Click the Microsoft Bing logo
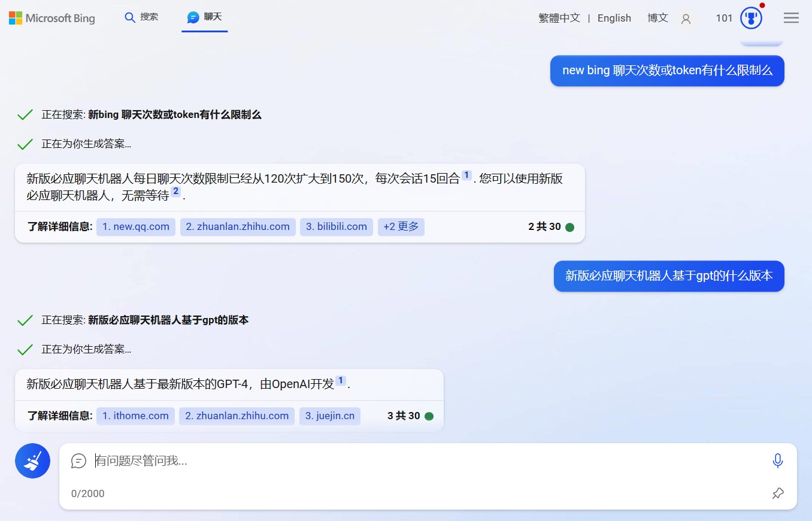812x521 pixels. tap(51, 18)
